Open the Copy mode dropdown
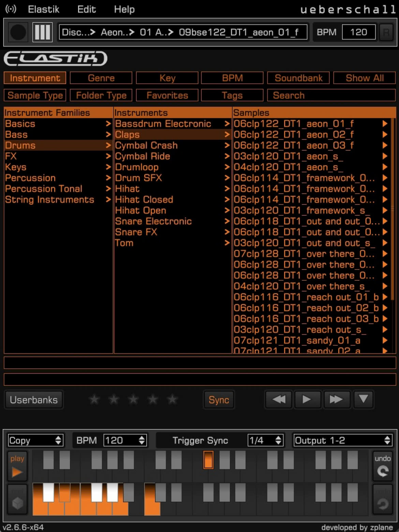 tap(35, 440)
